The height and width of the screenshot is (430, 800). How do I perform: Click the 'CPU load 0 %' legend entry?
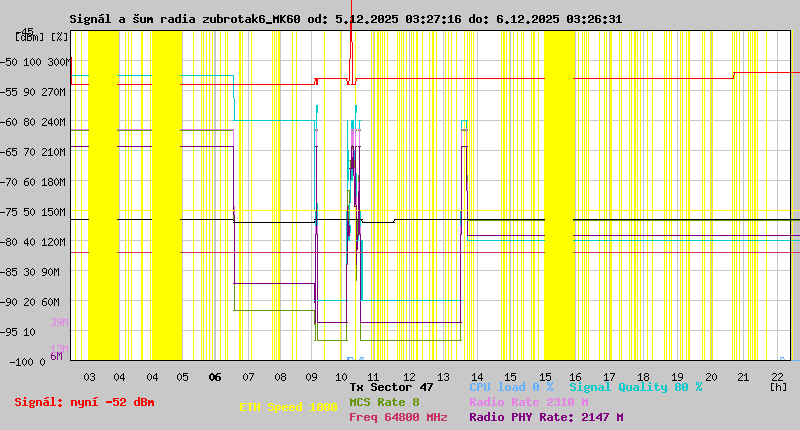511,387
